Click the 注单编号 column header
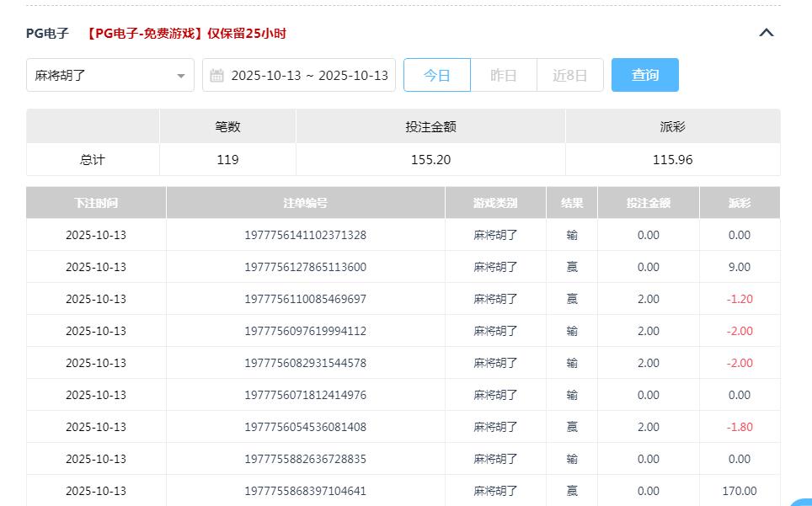 [305, 202]
